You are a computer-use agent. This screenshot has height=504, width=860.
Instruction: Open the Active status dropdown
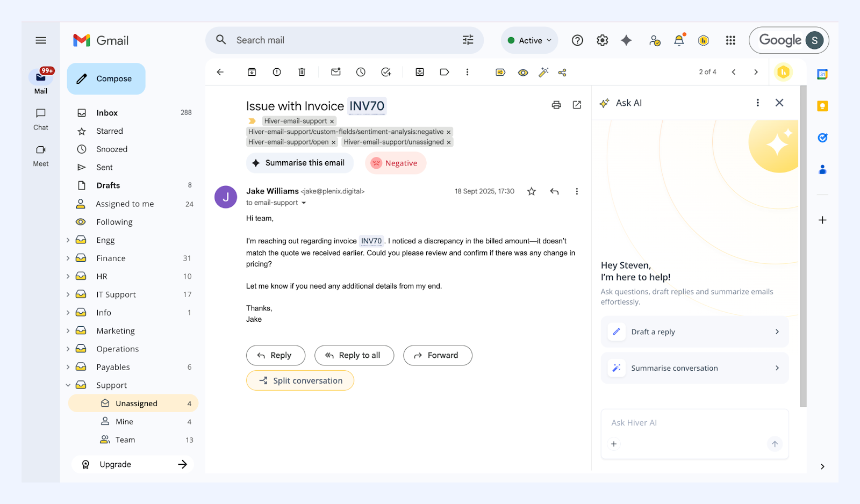tap(529, 40)
